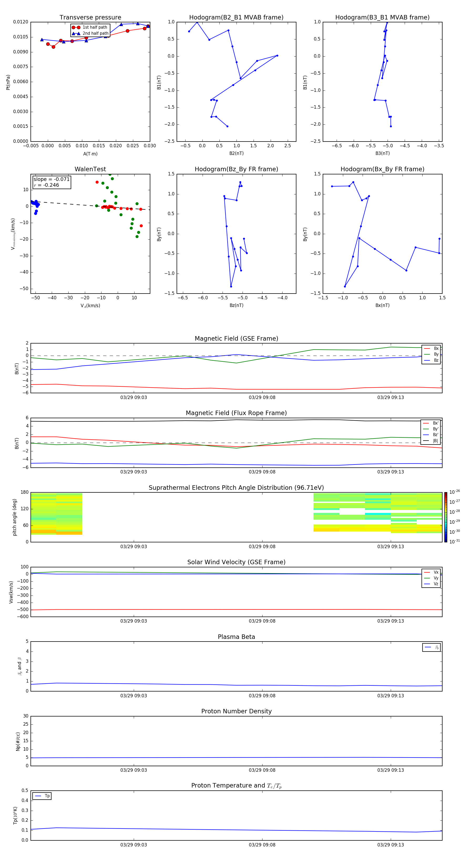Click the "Tp(10^6K)" y-axis label
This screenshot has width=473, height=868.
15,815
